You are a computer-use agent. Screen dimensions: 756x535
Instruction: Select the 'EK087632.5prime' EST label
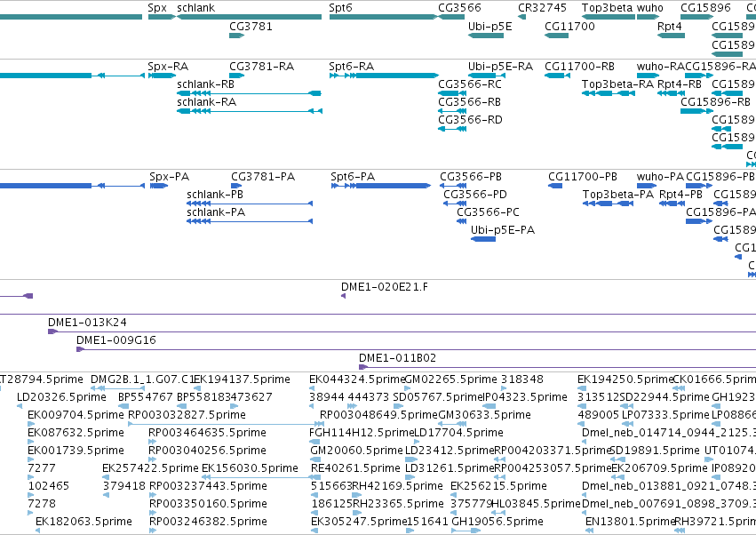(x=76, y=433)
